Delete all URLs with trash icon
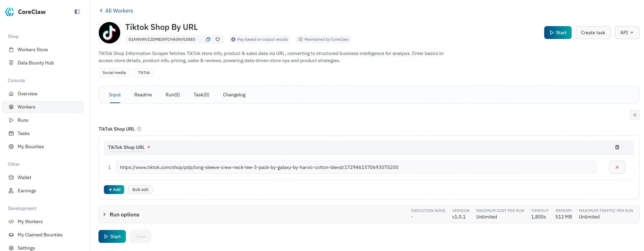This screenshot has height=251, width=644. click(x=617, y=147)
